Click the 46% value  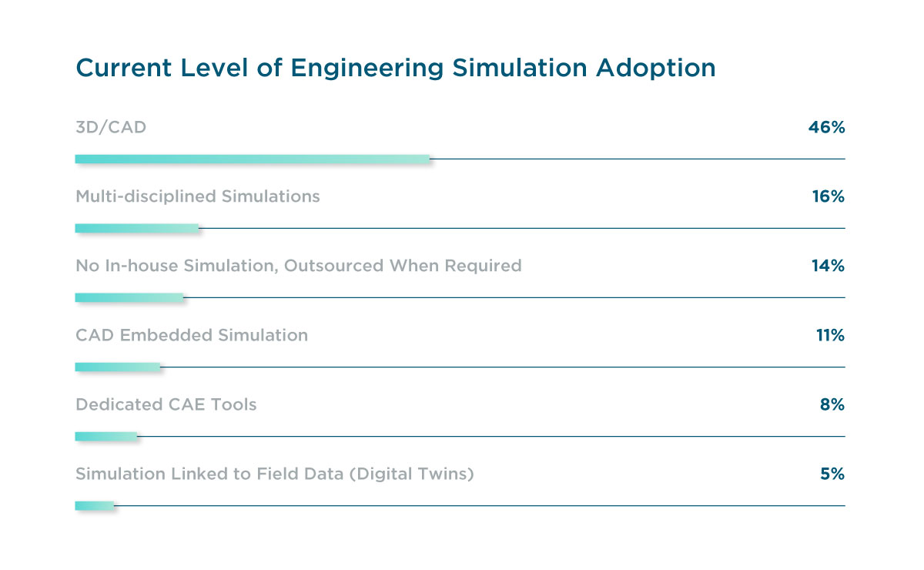826,127
